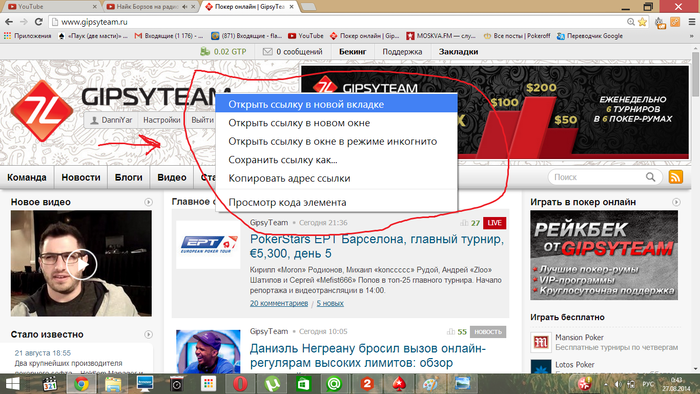This screenshot has height=394, width=700.
Task: Open PokerStars from the taskbar
Action: coord(398,384)
